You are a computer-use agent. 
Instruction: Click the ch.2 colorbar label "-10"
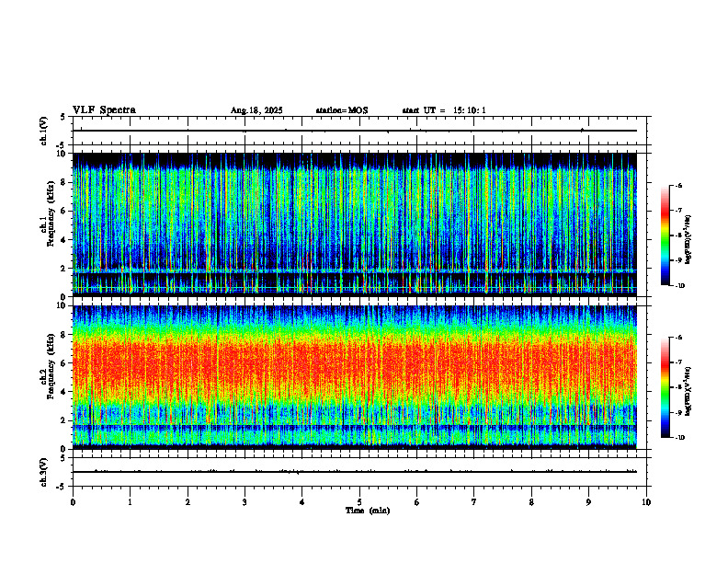click(679, 437)
